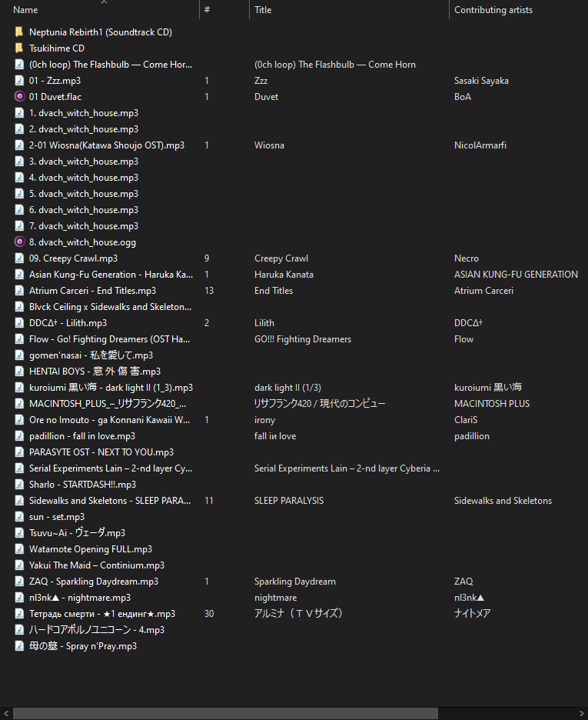Select the MACINTOSH_PLUS file name
The height and width of the screenshot is (720, 588).
pyautogui.click(x=108, y=404)
